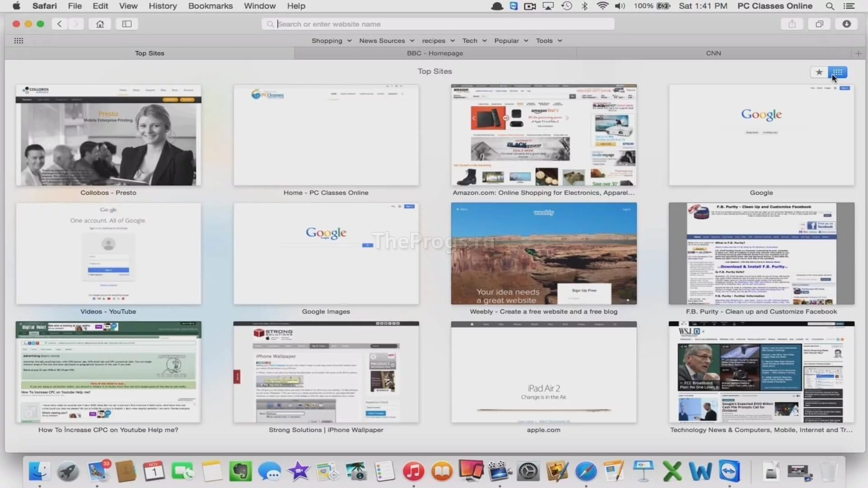The image size is (868, 488).
Task: Open the View menu
Action: [128, 6]
